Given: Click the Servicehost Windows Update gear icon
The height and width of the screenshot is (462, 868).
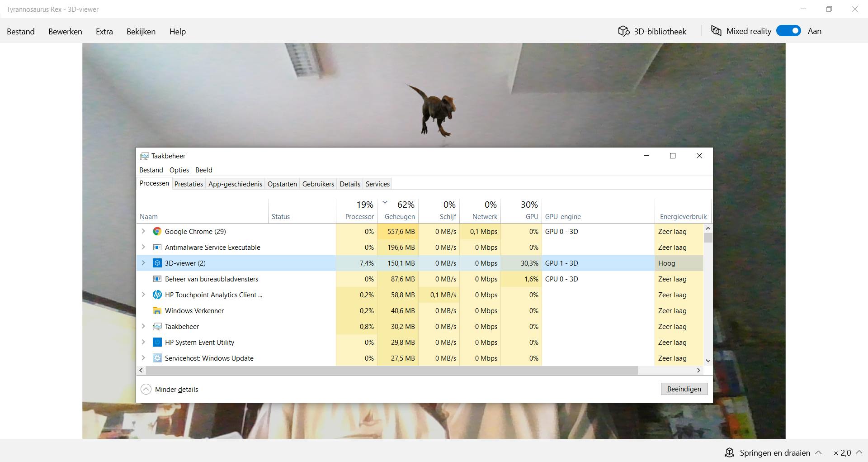Looking at the screenshot, I should point(157,358).
